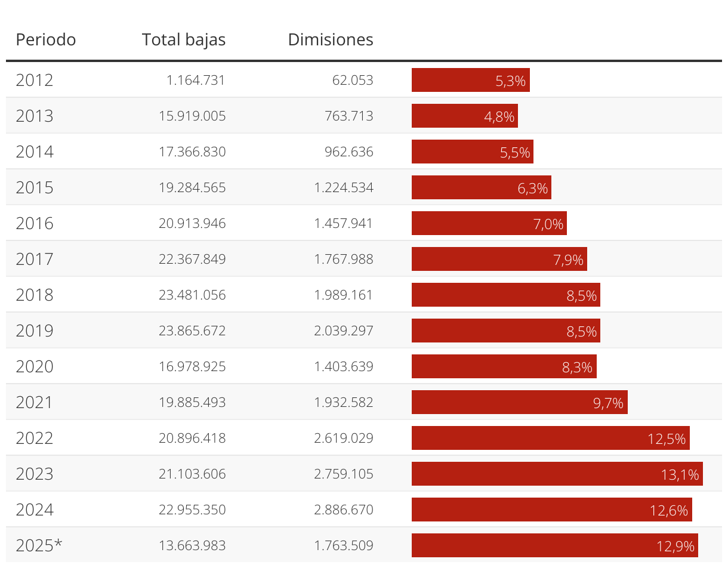Click dimisiones value 2.039.297 for 2019
Image resolution: width=728 pixels, height=568 pixels.
pos(344,331)
